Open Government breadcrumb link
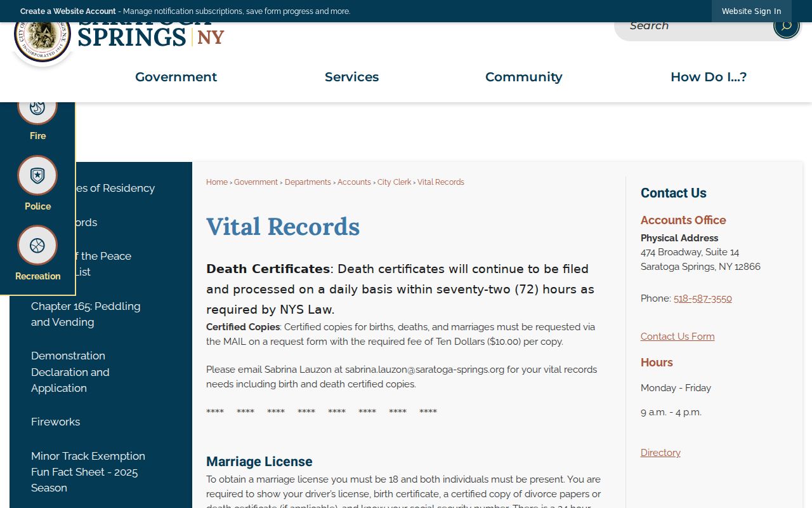 point(256,182)
